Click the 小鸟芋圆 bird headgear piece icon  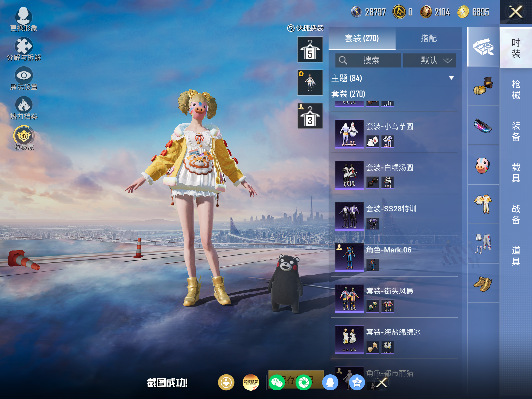tap(372, 141)
